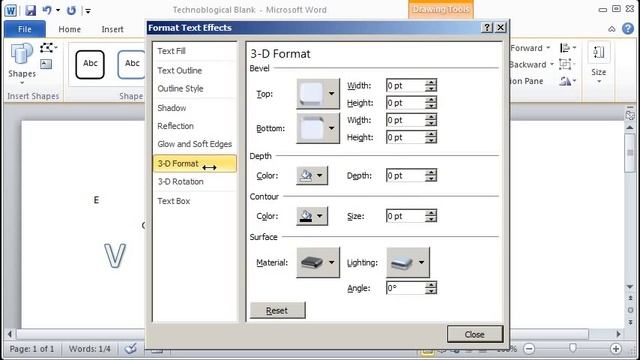
Task: Click the Edit Shape icon
Action: pyautogui.click(x=48, y=48)
